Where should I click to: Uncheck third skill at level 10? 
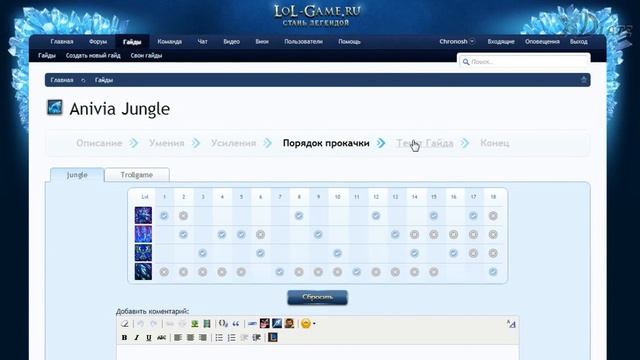337,253
